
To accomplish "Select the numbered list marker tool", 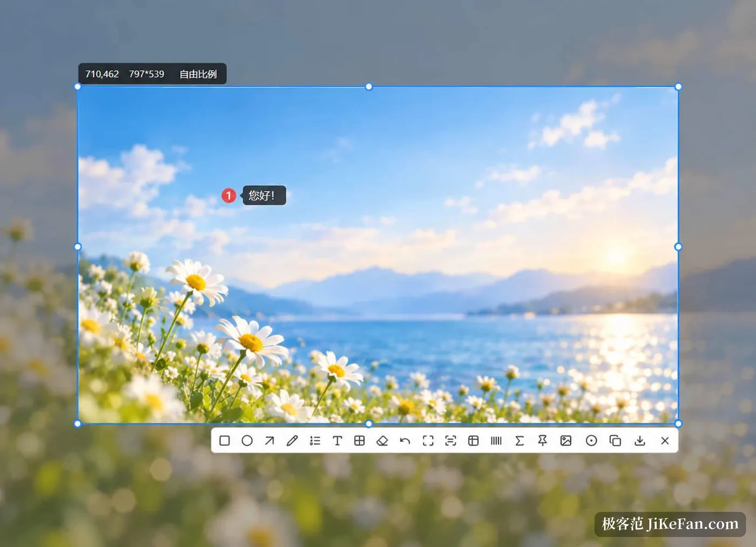I will pyautogui.click(x=315, y=441).
